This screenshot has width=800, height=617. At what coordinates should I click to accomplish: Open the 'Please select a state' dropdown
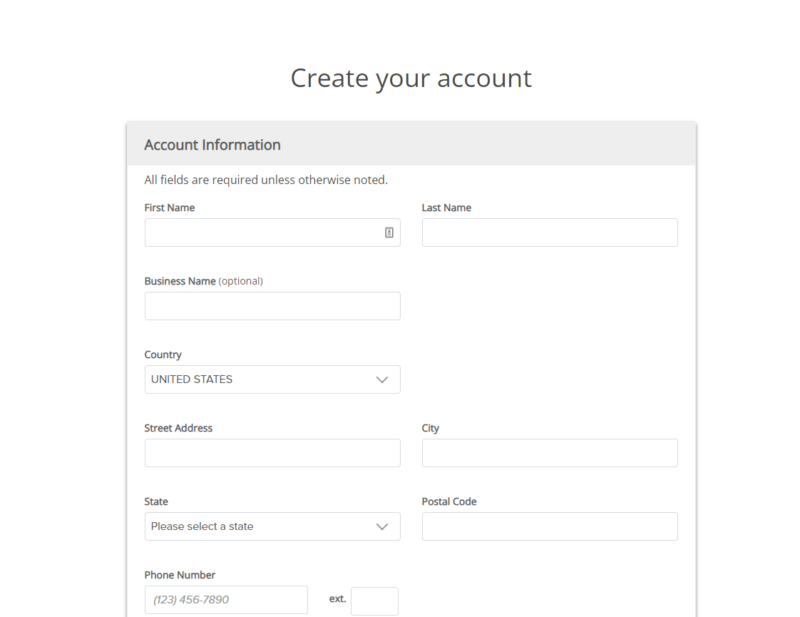(x=260, y=526)
